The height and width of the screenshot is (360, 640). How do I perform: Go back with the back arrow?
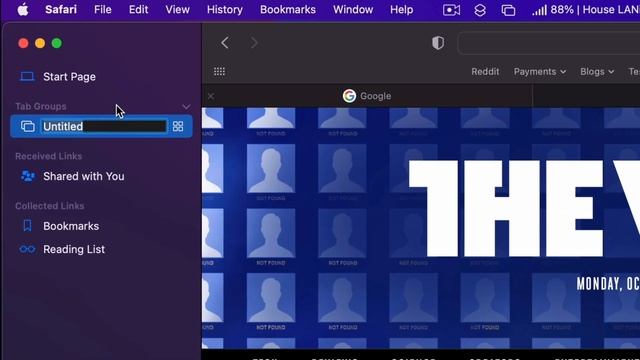(225, 42)
